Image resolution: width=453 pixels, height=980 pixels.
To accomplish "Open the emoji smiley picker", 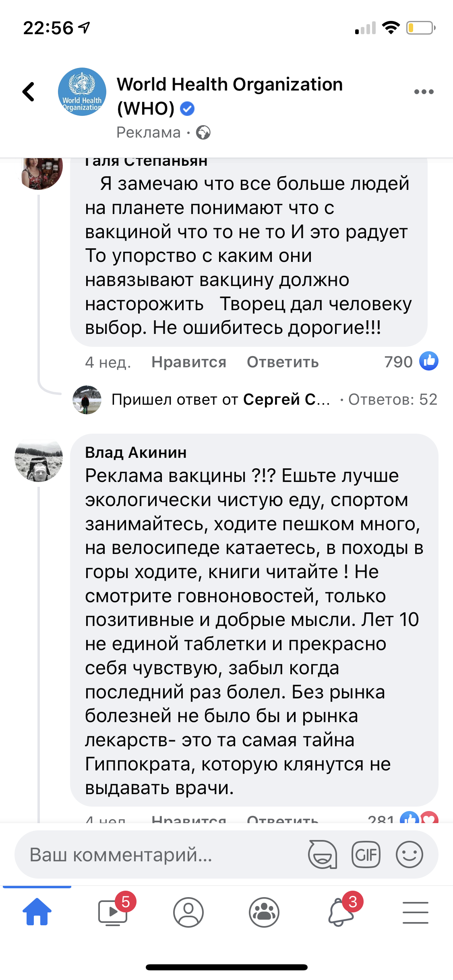I will (x=409, y=854).
